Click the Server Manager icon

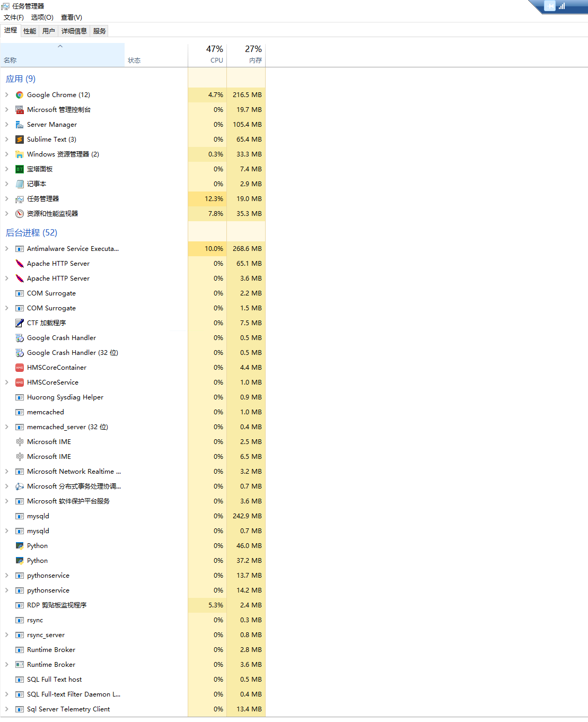20,125
